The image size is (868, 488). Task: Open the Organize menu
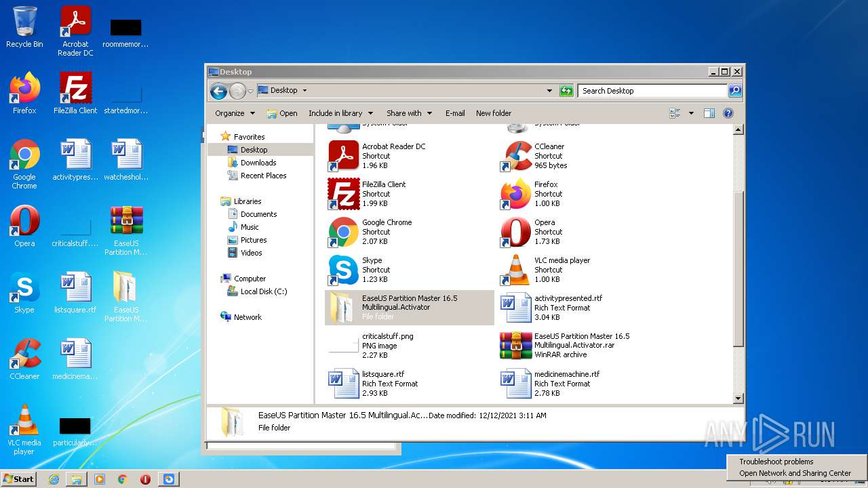tap(235, 113)
